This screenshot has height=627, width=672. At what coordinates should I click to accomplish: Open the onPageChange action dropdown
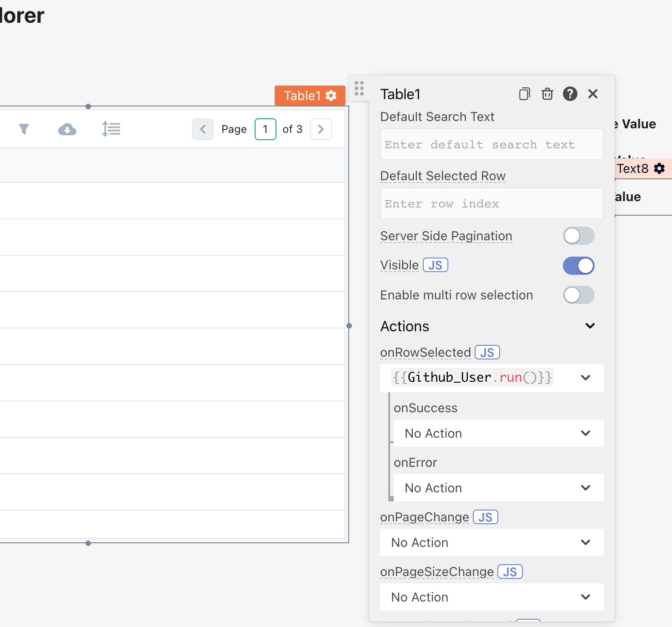pyautogui.click(x=491, y=542)
